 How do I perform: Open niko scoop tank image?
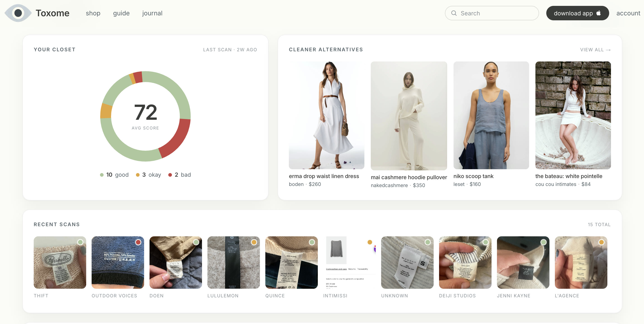pyautogui.click(x=491, y=115)
